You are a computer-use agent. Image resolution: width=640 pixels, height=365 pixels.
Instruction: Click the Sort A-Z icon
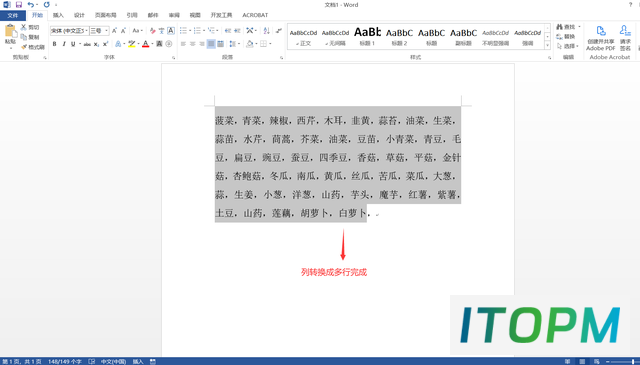[267, 31]
